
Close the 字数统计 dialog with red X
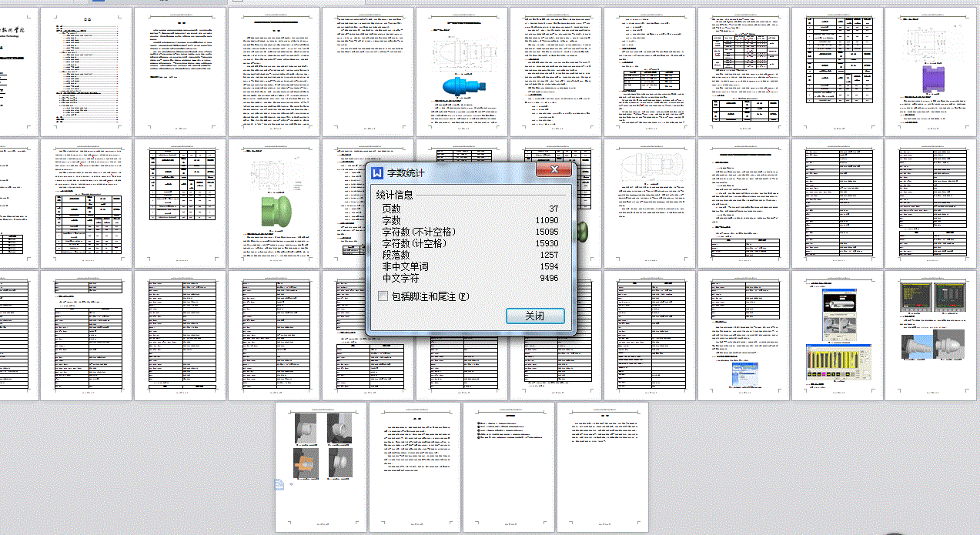coord(554,170)
